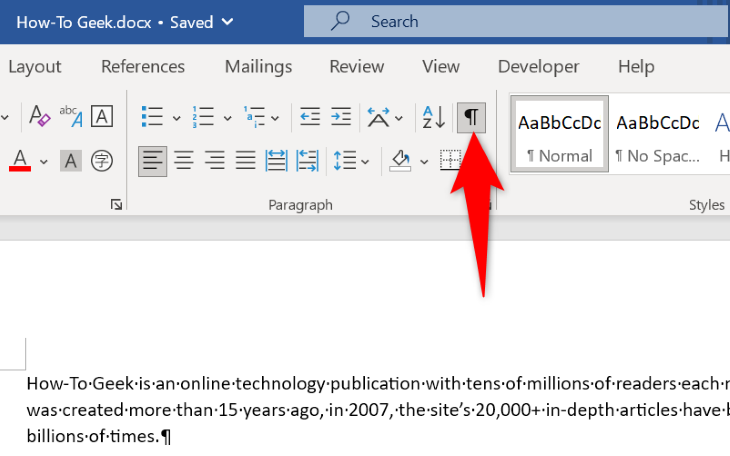This screenshot has height=456, width=730.
Task: Decrease the paragraph indent
Action: 310,117
